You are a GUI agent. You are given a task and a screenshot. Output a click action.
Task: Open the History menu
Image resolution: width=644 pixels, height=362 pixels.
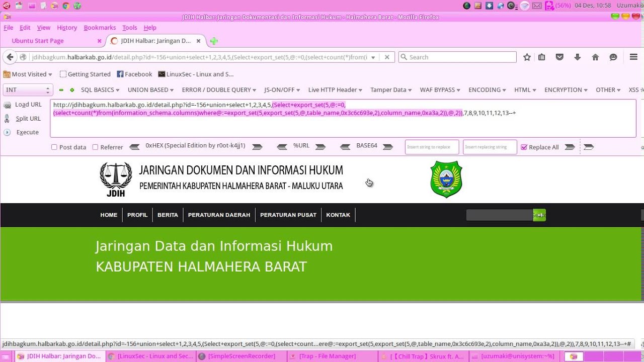tap(67, 28)
